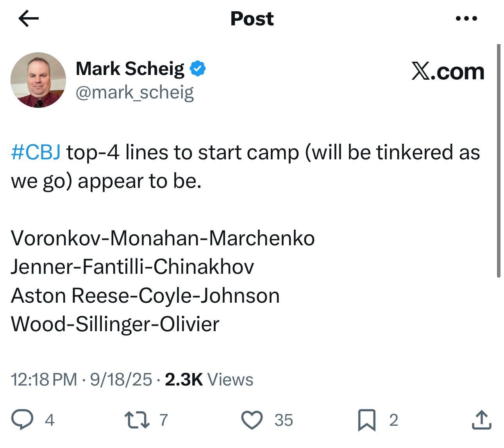View the 2.3K Views count
Screen dimensions: 504x448
(x=209, y=379)
